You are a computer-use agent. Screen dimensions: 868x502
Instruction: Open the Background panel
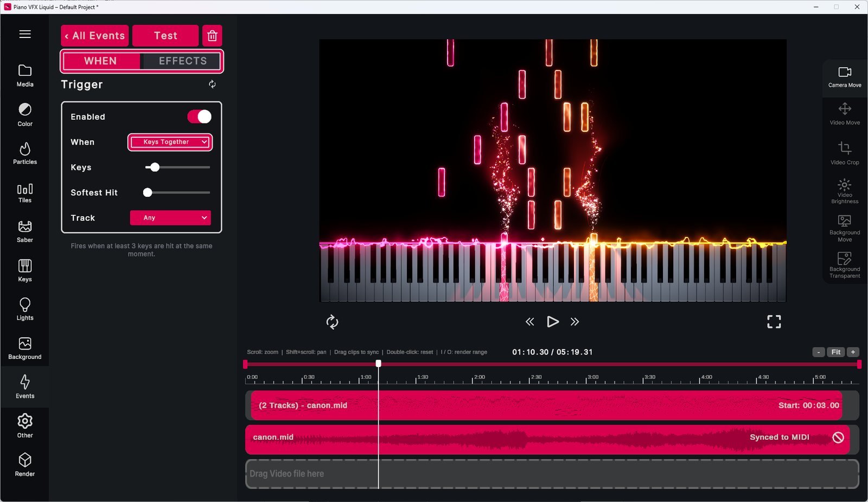point(25,349)
